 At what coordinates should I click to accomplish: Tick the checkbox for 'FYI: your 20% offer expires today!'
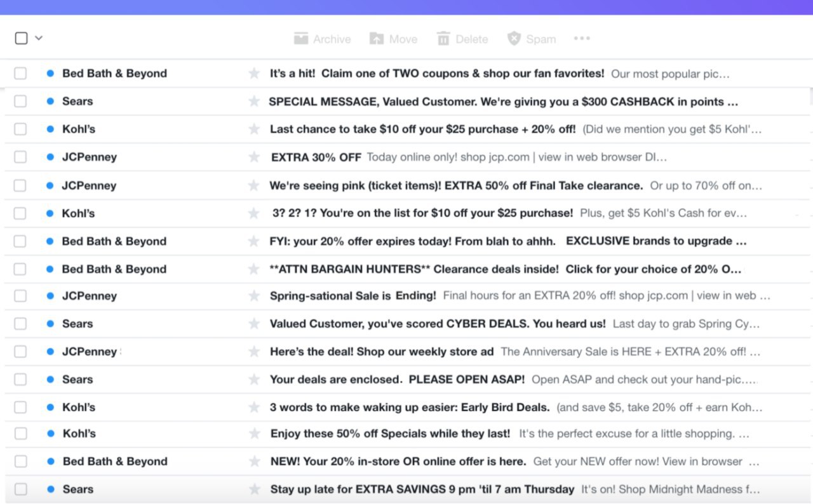click(20, 241)
